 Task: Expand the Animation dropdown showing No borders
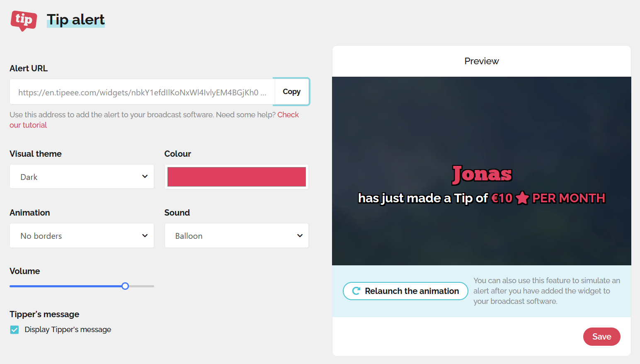pyautogui.click(x=82, y=235)
